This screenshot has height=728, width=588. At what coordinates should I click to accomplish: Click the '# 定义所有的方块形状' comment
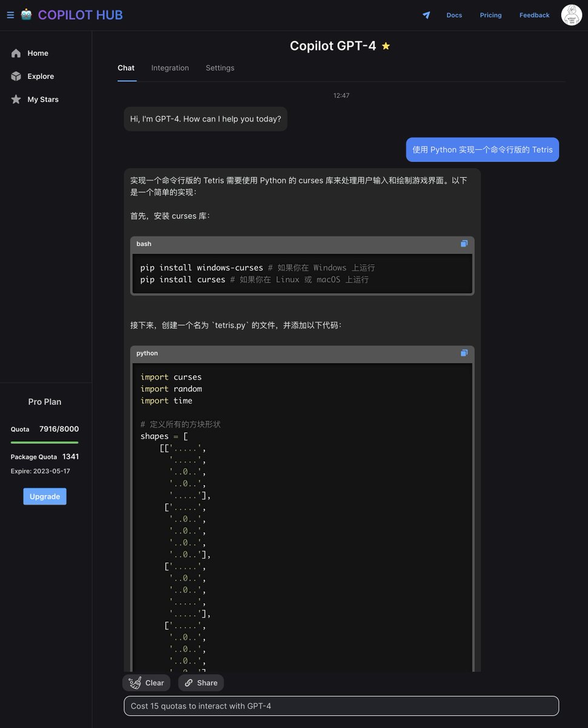(x=180, y=425)
